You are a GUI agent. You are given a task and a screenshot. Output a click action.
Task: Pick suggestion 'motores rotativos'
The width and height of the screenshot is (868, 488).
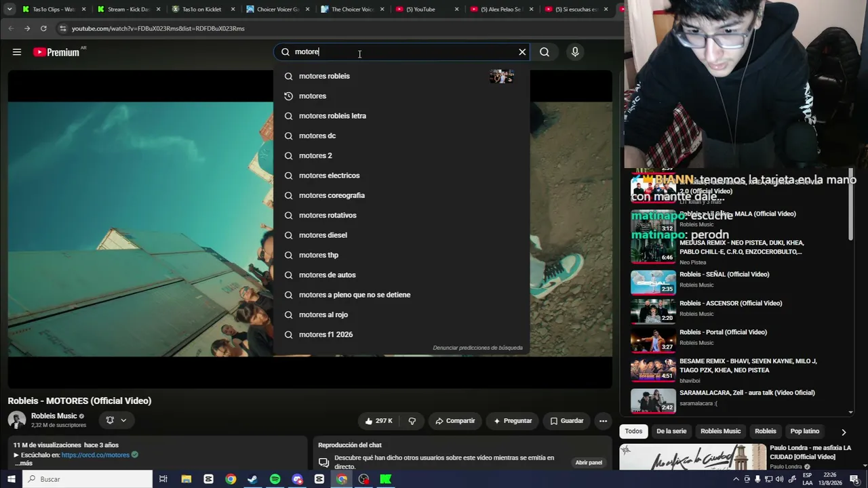click(401, 216)
